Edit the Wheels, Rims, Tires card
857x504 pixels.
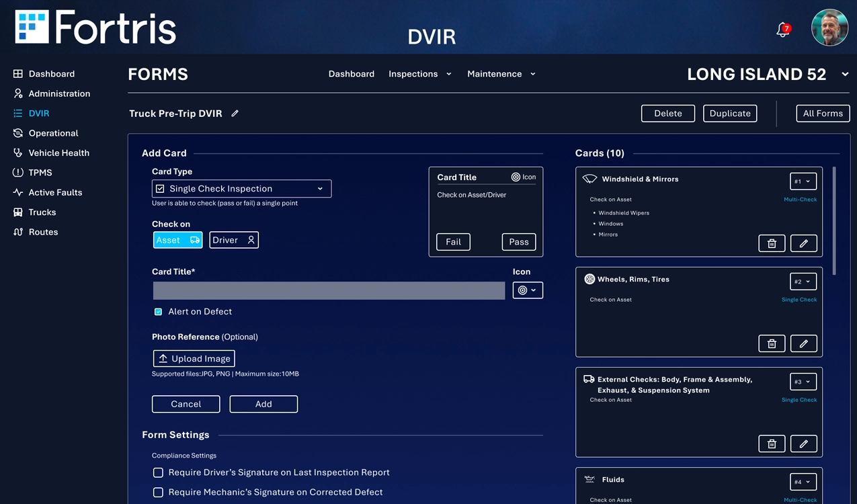(803, 343)
